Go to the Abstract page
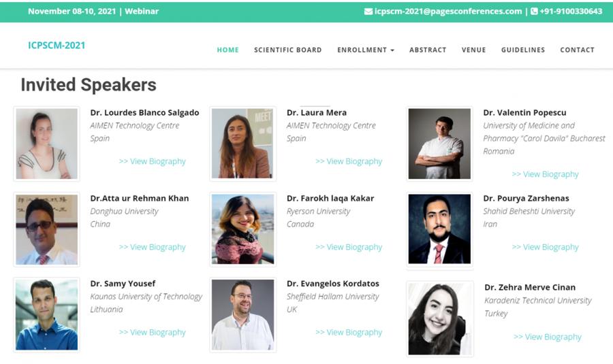Screen dimensions: 613x364 click(428, 50)
